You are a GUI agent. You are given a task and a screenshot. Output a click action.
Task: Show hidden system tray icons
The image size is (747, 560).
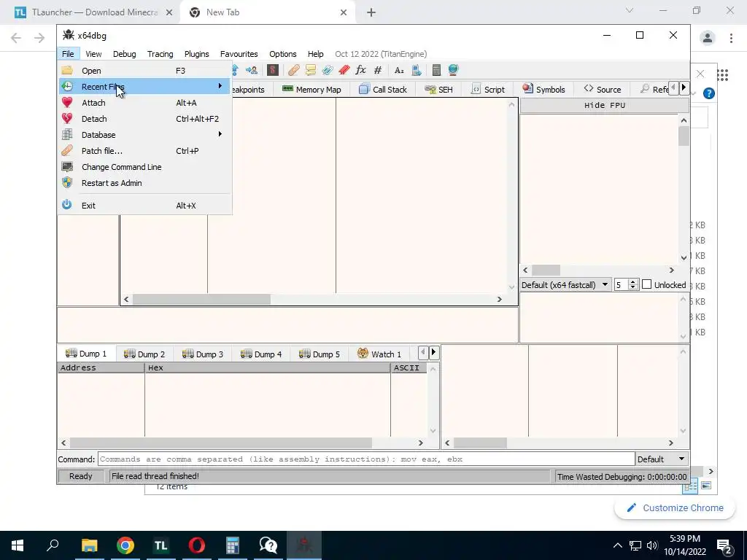pos(617,545)
